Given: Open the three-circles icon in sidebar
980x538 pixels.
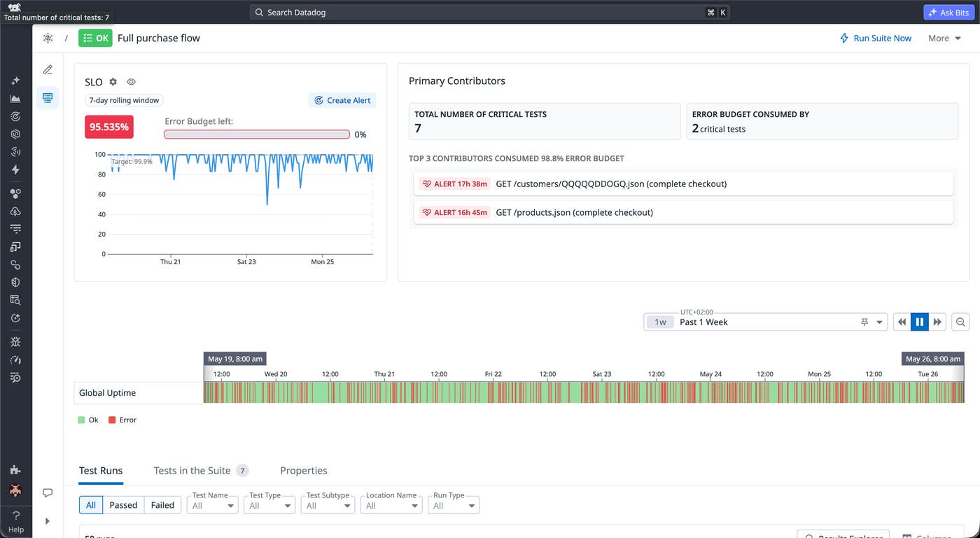Looking at the screenshot, I should pyautogui.click(x=15, y=193).
